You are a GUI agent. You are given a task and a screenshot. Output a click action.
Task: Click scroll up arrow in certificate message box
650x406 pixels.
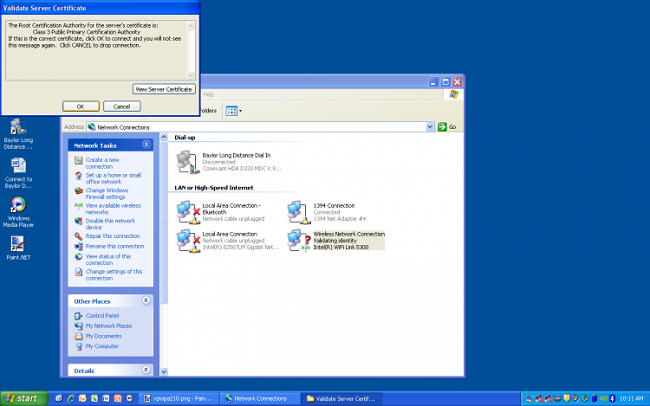(x=191, y=26)
